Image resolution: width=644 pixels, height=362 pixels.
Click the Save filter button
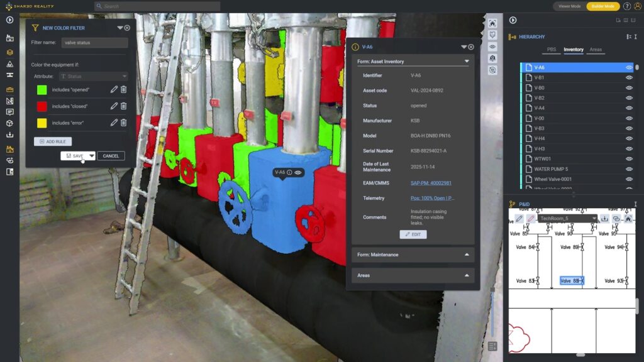74,156
